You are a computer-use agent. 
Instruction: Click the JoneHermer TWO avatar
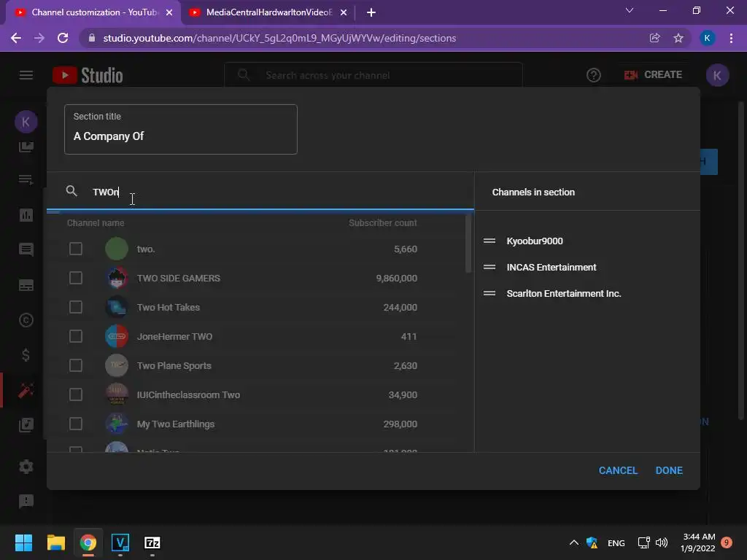click(x=117, y=337)
